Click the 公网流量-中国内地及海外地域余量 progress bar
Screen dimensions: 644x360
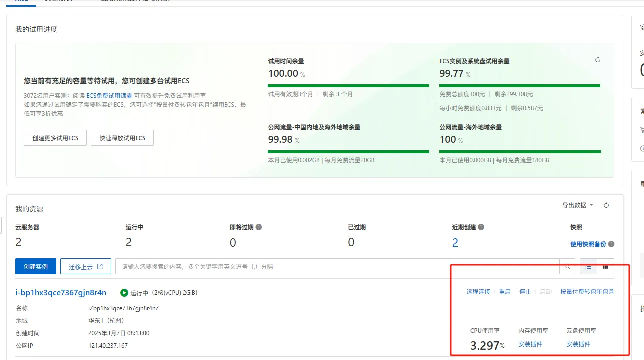(x=348, y=151)
